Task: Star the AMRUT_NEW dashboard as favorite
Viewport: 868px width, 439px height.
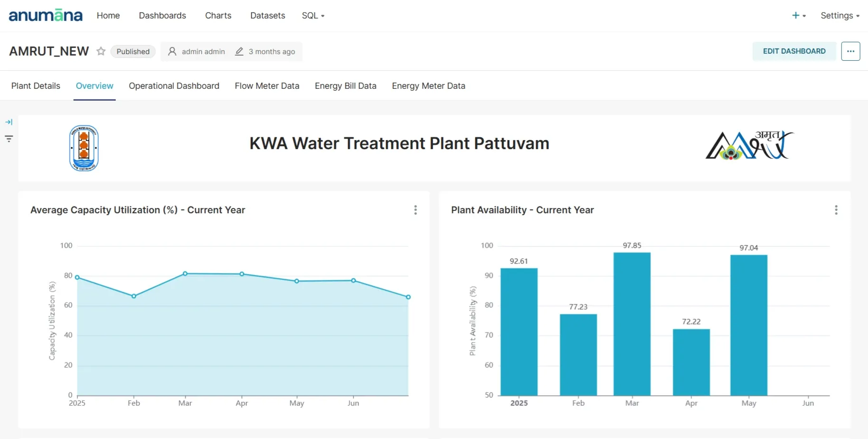Action: (101, 51)
